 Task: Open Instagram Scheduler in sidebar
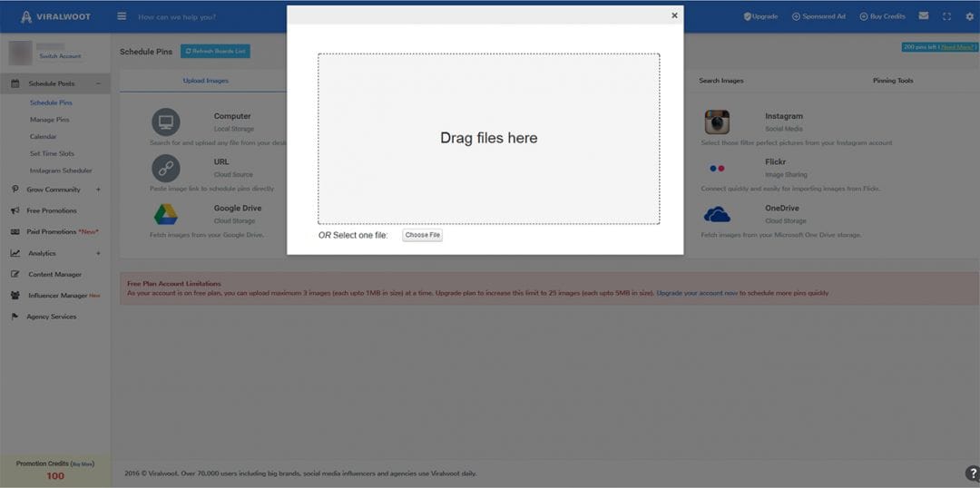pos(61,171)
